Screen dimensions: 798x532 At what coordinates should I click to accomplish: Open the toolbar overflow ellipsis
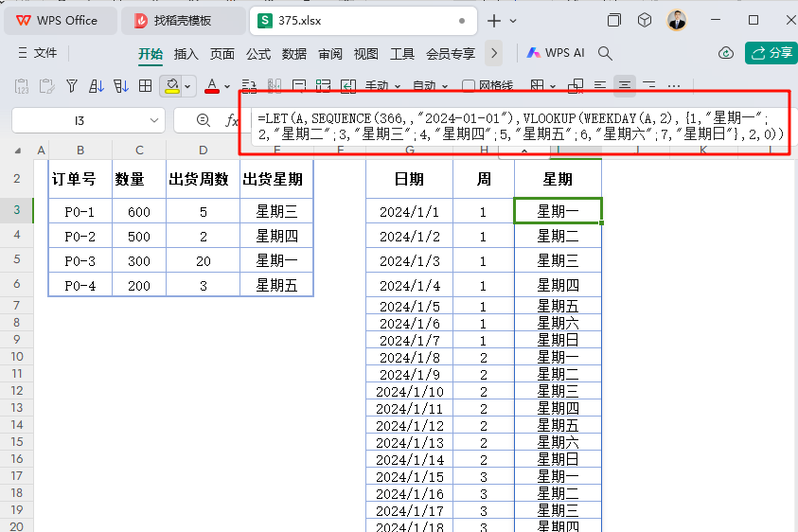point(674,86)
